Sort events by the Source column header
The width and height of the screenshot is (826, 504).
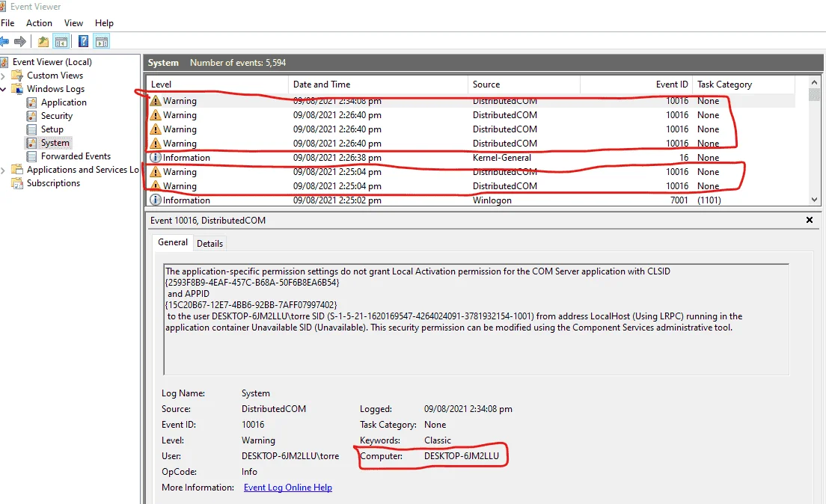pyautogui.click(x=524, y=84)
